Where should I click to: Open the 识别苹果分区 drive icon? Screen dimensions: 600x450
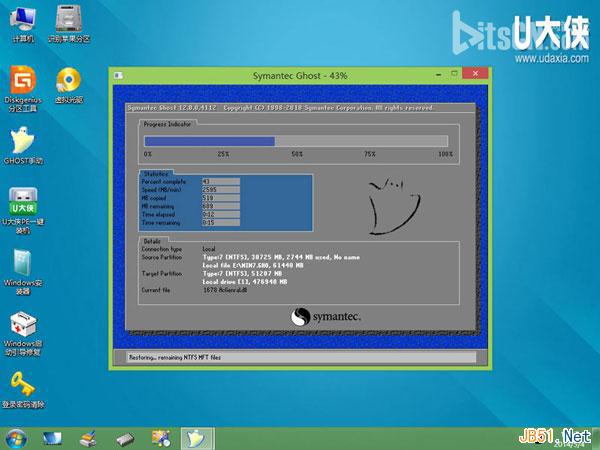pos(69,24)
